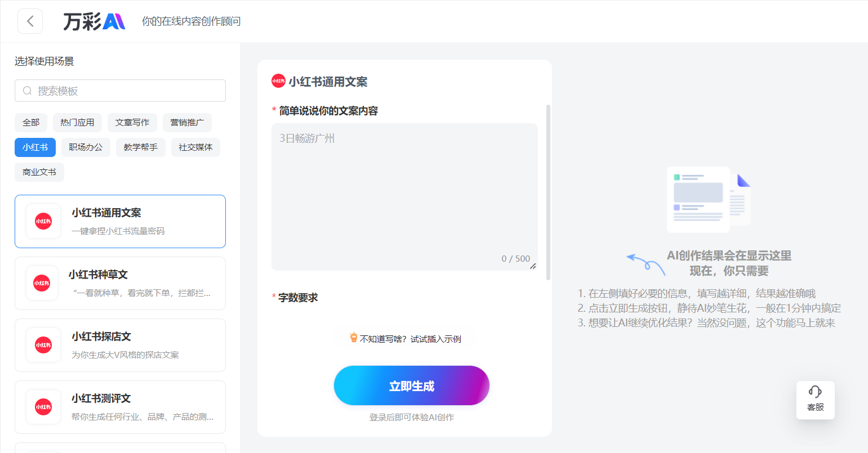Click the search magnifier icon
This screenshot has width=868, height=453.
27,91
